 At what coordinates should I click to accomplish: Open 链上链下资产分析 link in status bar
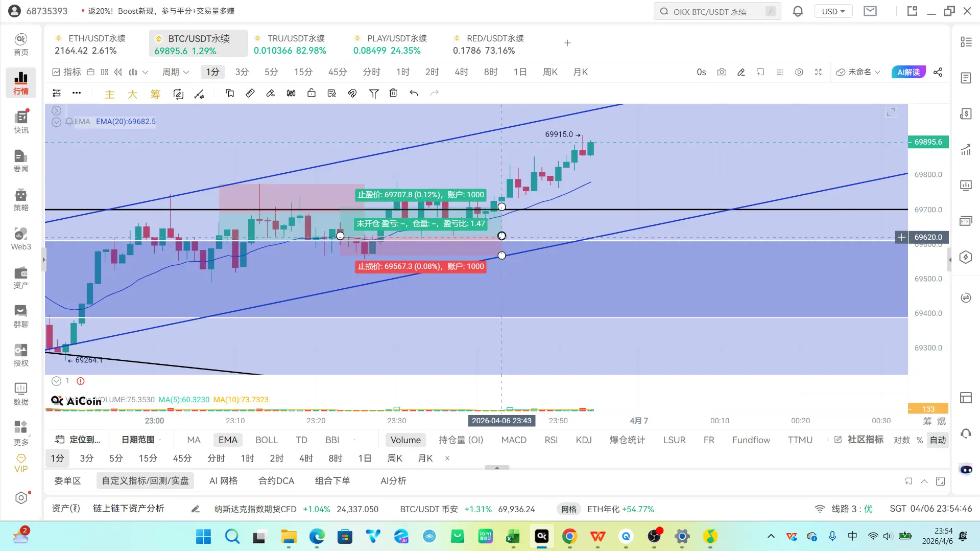pyautogui.click(x=129, y=509)
